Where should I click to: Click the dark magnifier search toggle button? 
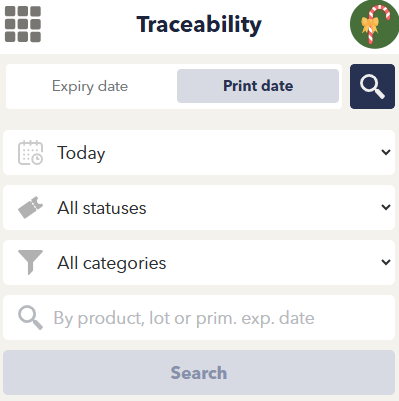(372, 86)
